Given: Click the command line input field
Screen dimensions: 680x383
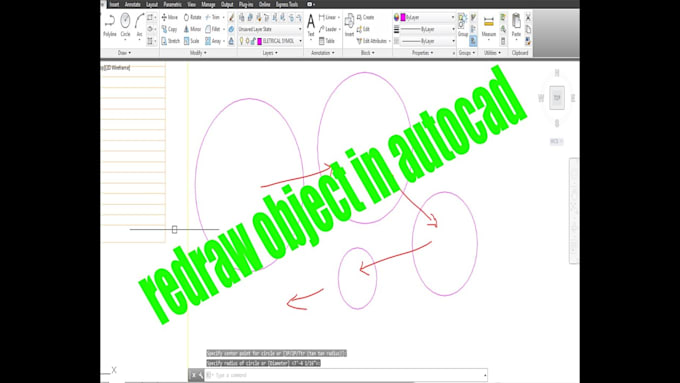Looking at the screenshot, I should [347, 375].
